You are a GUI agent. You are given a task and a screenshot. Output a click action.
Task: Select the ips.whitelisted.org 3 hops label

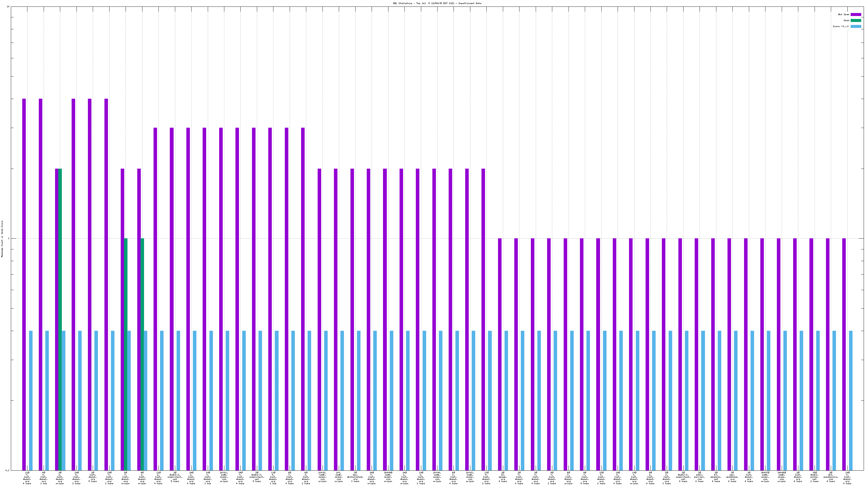coord(355,477)
